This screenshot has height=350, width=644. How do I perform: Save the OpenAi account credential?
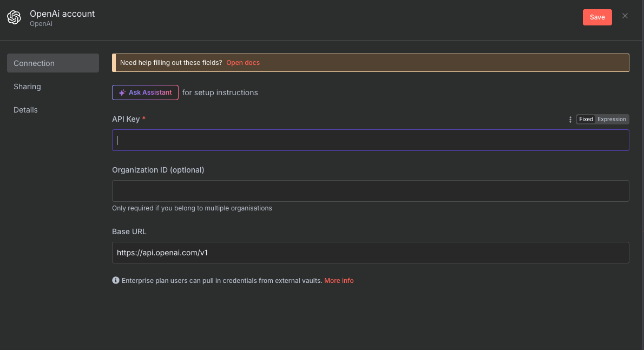tap(597, 17)
